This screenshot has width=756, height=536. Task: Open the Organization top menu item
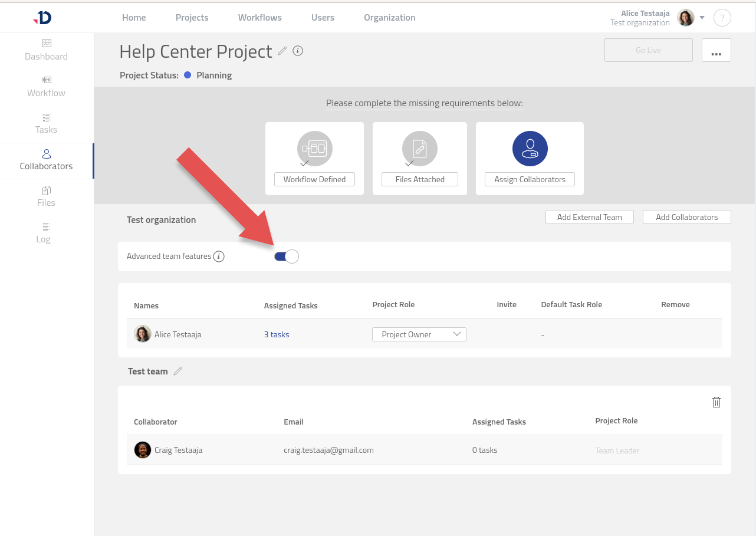click(389, 18)
